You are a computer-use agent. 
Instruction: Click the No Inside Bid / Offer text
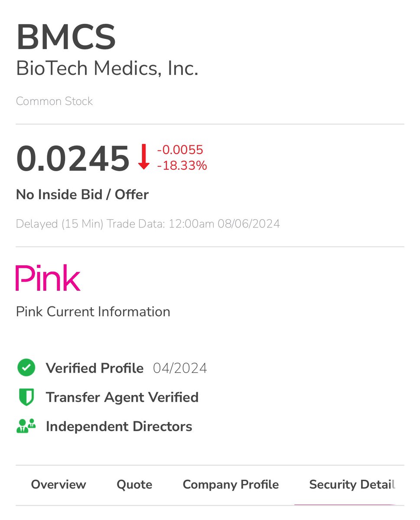tap(82, 195)
